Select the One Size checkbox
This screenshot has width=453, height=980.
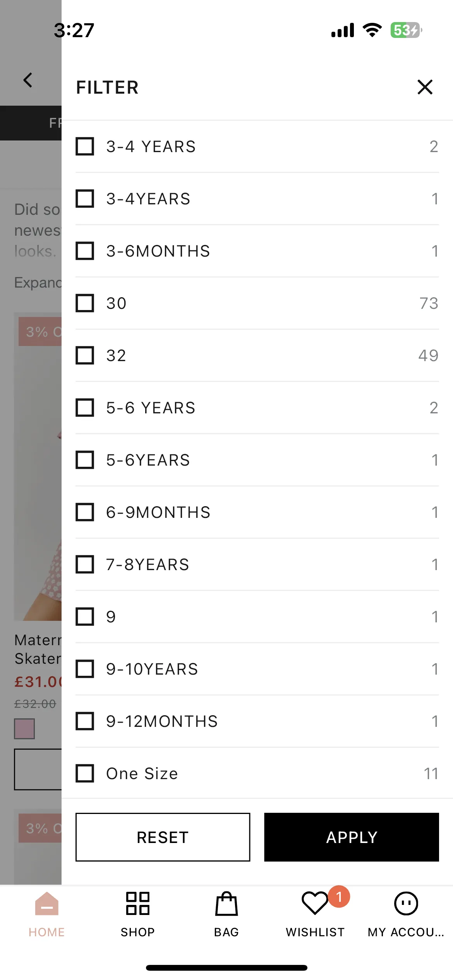coord(85,773)
